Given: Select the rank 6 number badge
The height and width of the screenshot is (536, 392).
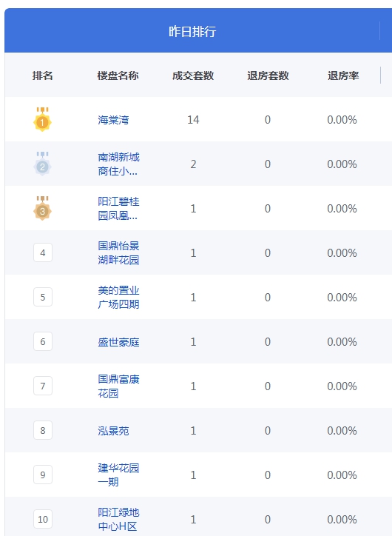Looking at the screenshot, I should click(43, 341).
